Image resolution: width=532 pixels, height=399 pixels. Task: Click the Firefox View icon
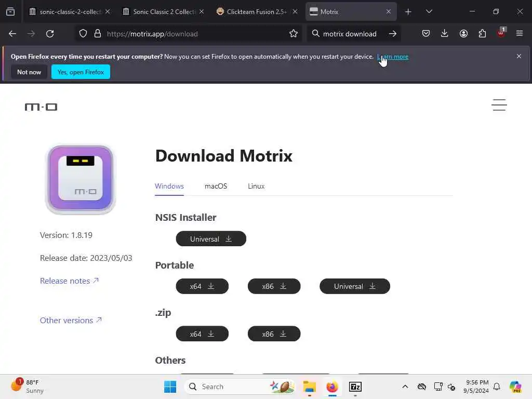(10, 11)
